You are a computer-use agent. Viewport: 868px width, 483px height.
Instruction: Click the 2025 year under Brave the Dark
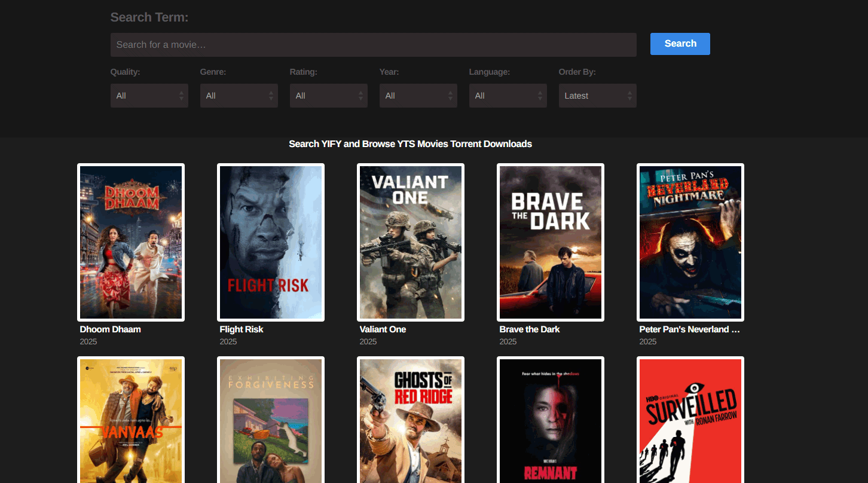coord(508,342)
